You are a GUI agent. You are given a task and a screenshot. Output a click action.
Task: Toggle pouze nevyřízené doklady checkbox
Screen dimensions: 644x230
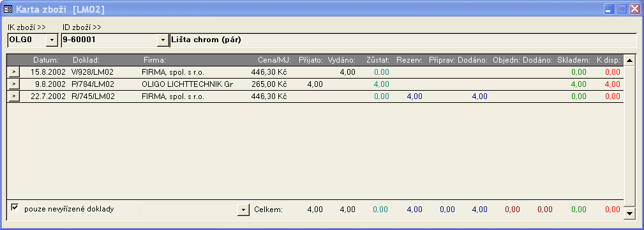coord(15,208)
